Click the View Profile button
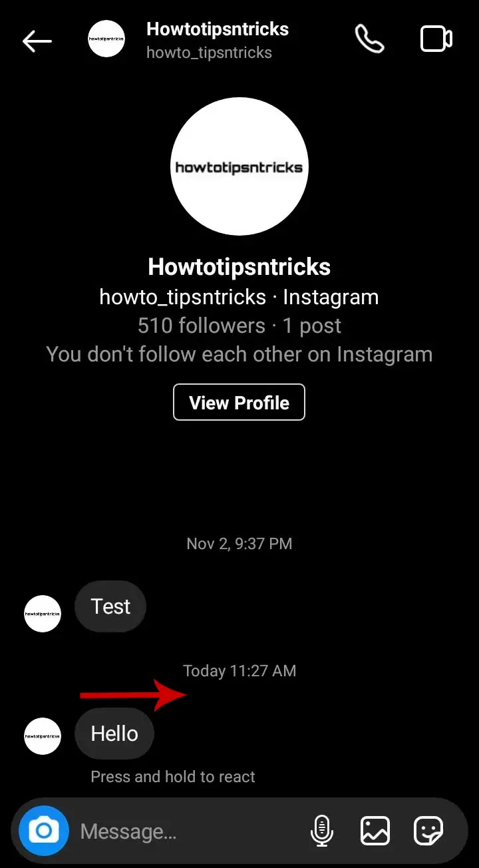 (x=239, y=402)
